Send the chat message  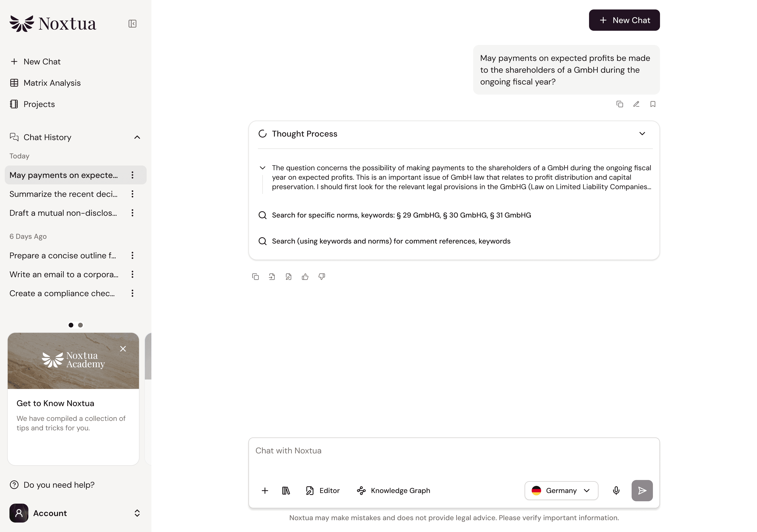642,490
